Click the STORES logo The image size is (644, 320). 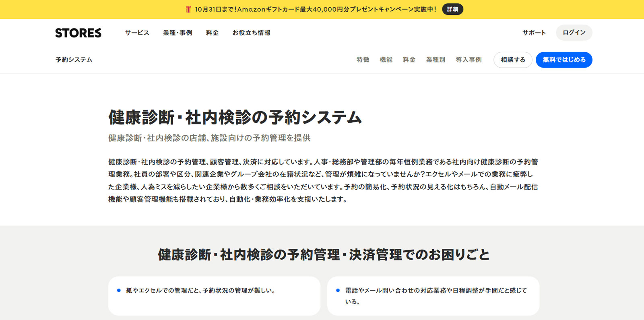click(78, 33)
